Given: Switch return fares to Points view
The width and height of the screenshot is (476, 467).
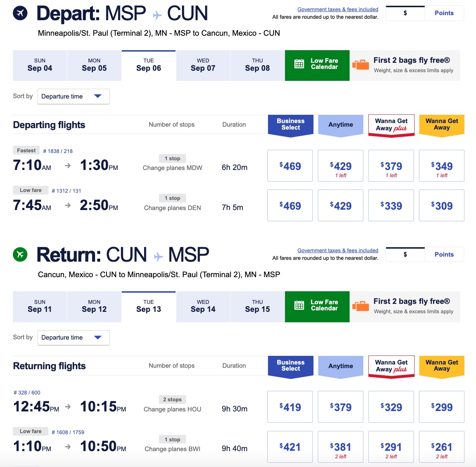Looking at the screenshot, I should coord(444,254).
